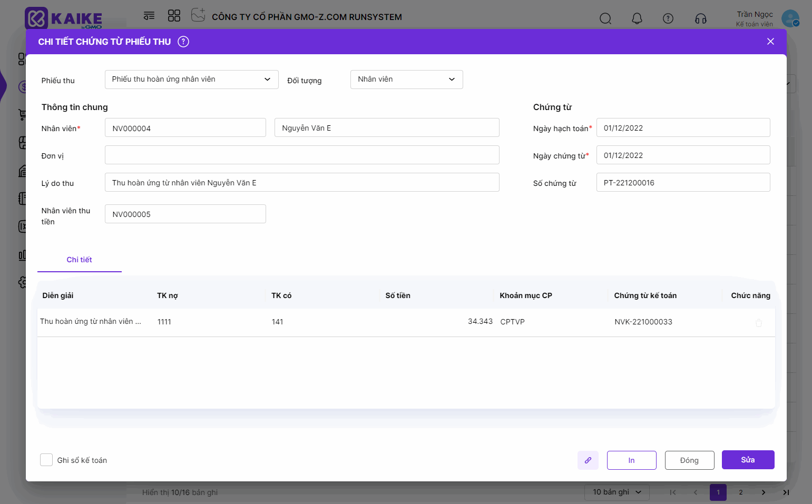Click the Đóng button

690,460
